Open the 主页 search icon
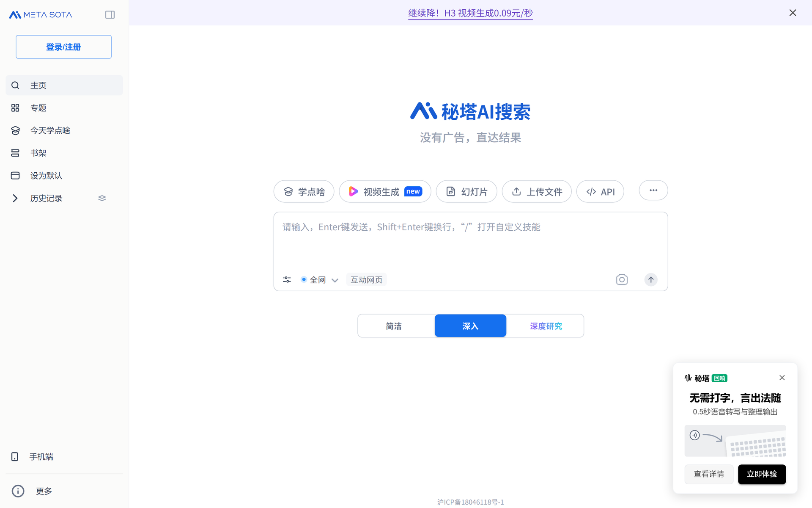Screen dimensions: 812x508 click(15, 86)
